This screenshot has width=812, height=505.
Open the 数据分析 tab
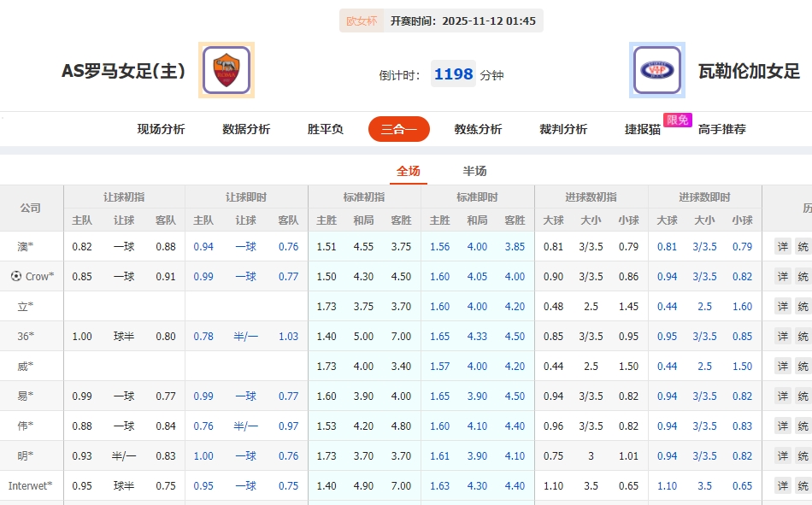pos(248,128)
